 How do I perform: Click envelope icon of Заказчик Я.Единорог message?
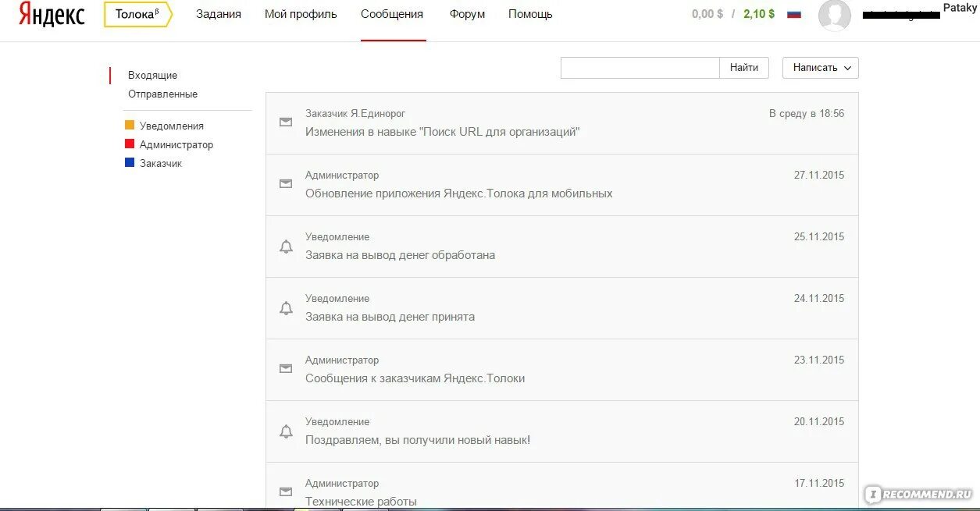click(286, 122)
